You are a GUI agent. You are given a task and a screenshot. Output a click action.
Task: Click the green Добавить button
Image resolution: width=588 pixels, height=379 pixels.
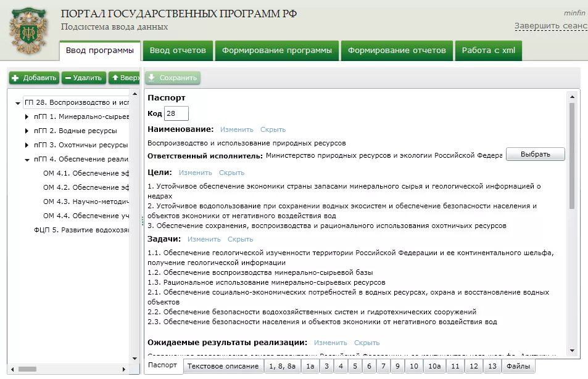[34, 78]
